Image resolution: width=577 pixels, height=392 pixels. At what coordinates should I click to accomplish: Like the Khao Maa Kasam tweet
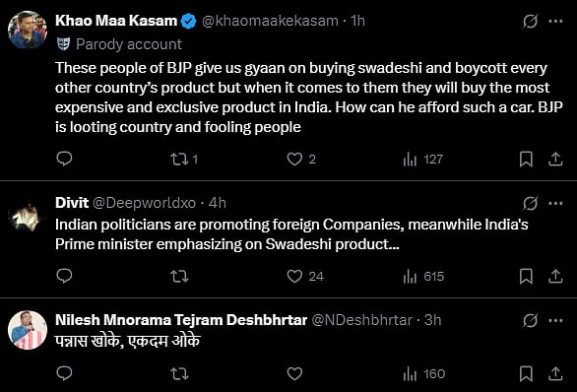301,160
